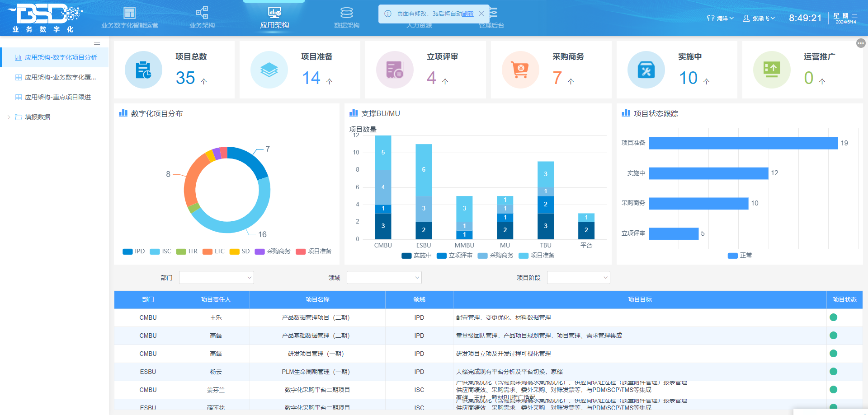
Task: Open the 海洋 theme dropdown
Action: [720, 18]
